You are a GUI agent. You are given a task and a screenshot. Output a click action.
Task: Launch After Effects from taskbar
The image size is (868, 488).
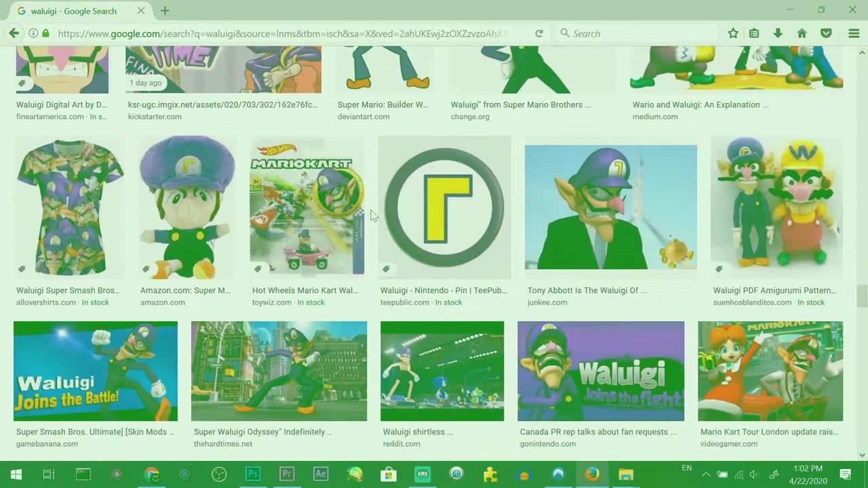click(321, 474)
